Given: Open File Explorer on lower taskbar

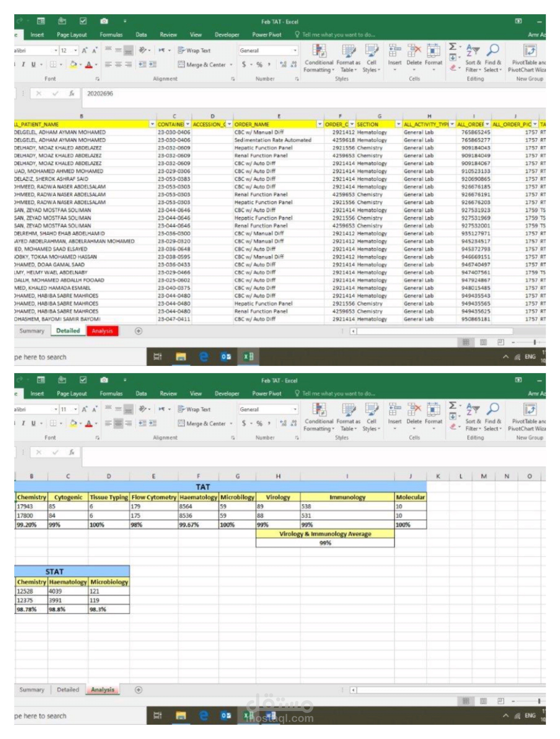Looking at the screenshot, I should (181, 715).
